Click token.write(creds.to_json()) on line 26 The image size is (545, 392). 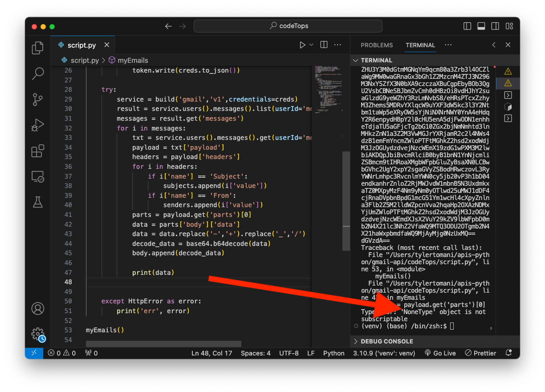coord(186,70)
